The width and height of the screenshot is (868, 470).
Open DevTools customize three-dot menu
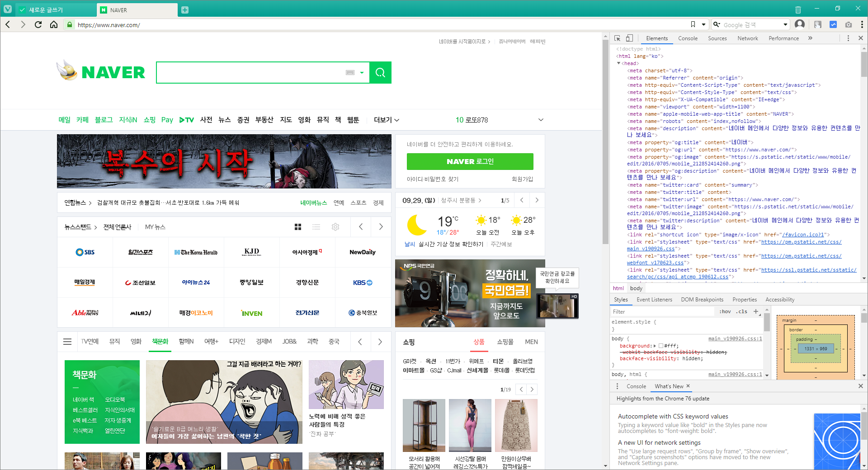[848, 38]
